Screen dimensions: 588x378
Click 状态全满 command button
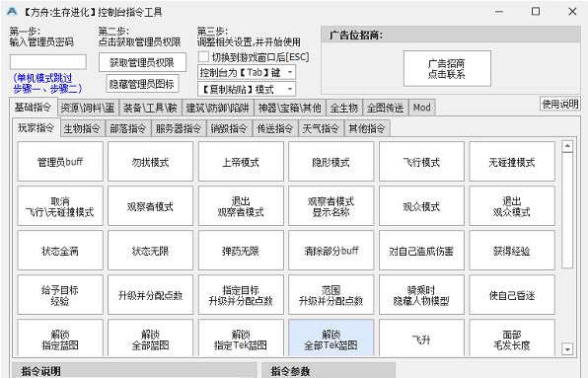(60, 251)
